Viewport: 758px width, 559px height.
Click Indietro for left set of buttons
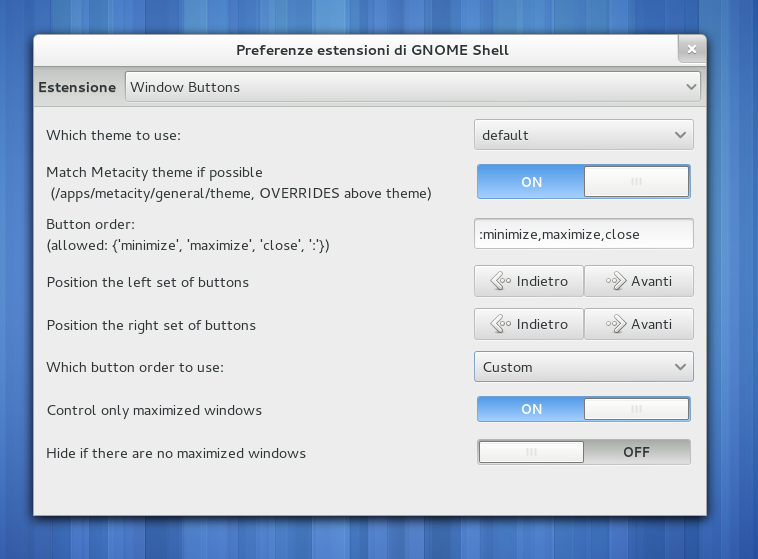click(529, 281)
